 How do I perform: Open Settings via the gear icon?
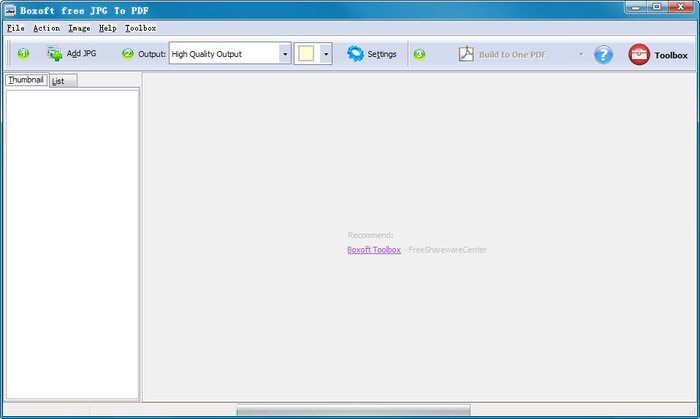point(355,54)
